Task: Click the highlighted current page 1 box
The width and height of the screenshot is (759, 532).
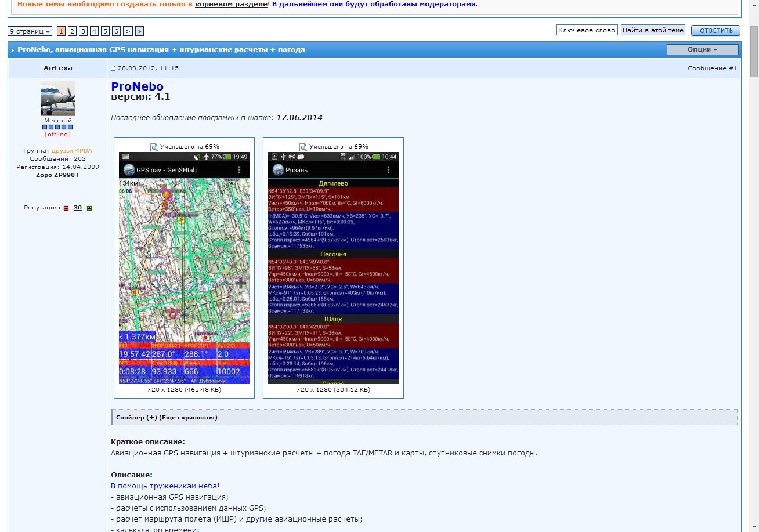Action: point(61,31)
